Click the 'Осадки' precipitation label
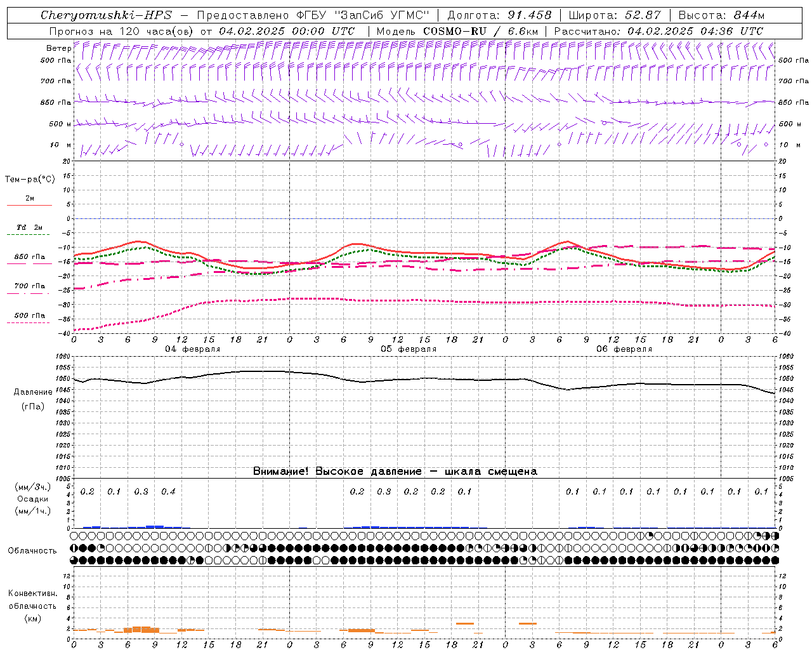Image resolution: width=812 pixels, height=650 pixels. pos(33,499)
